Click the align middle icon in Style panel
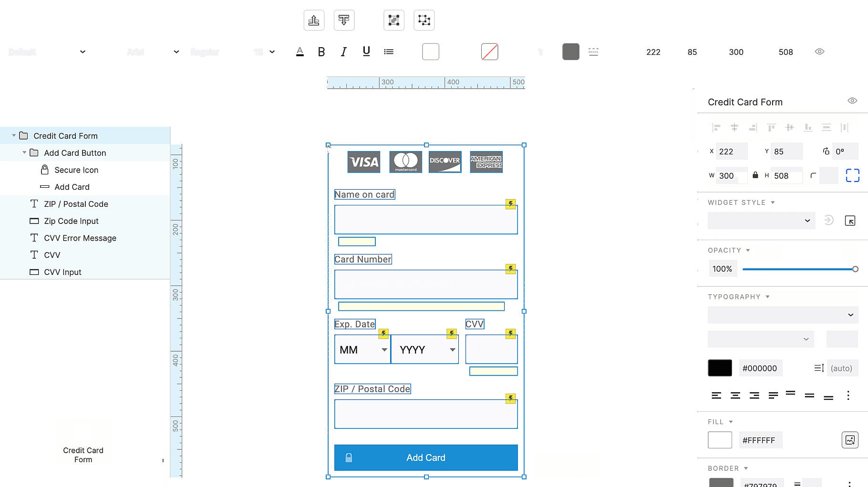 (790, 127)
